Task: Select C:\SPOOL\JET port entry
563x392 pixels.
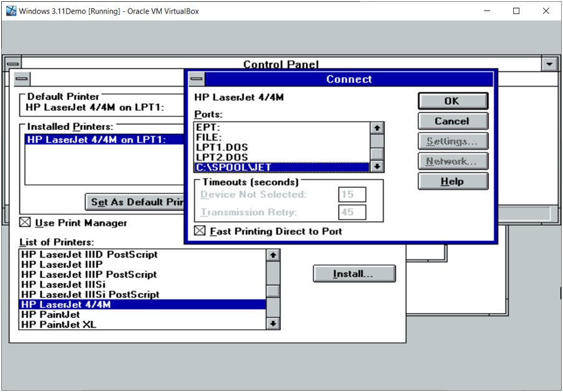Action: pyautogui.click(x=282, y=167)
